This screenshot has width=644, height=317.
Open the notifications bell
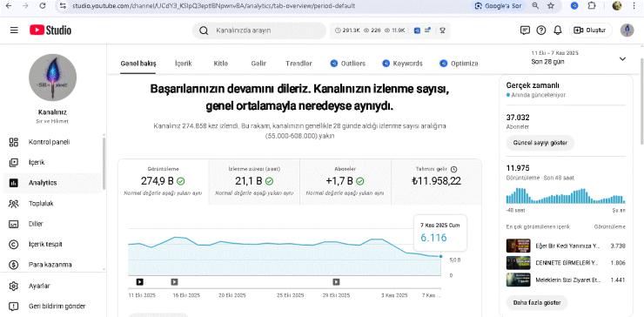[x=557, y=30]
